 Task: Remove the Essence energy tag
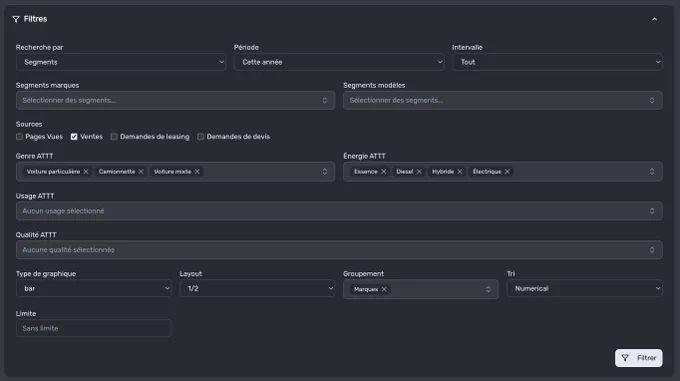[x=383, y=172]
